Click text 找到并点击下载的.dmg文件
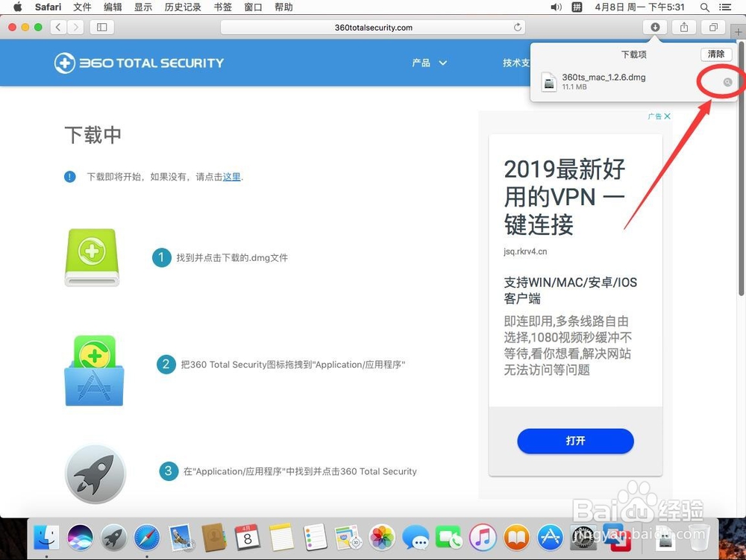 tap(232, 258)
